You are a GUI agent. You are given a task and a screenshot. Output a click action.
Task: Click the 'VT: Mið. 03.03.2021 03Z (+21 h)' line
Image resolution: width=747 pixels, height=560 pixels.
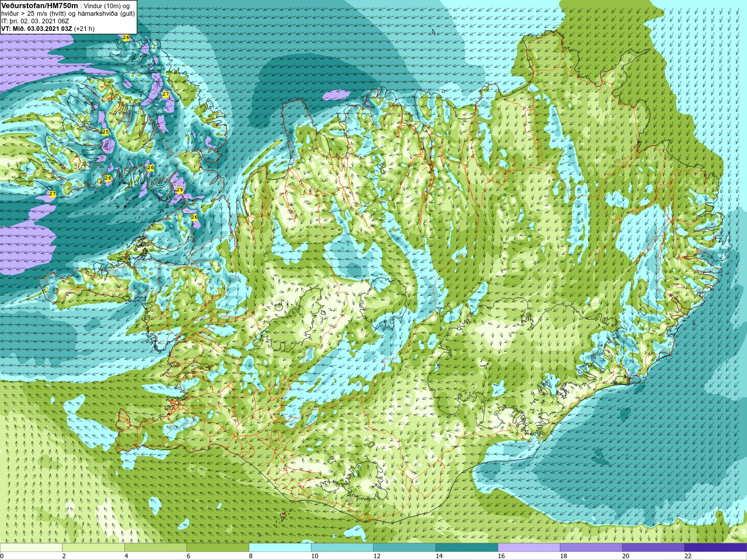48,29
